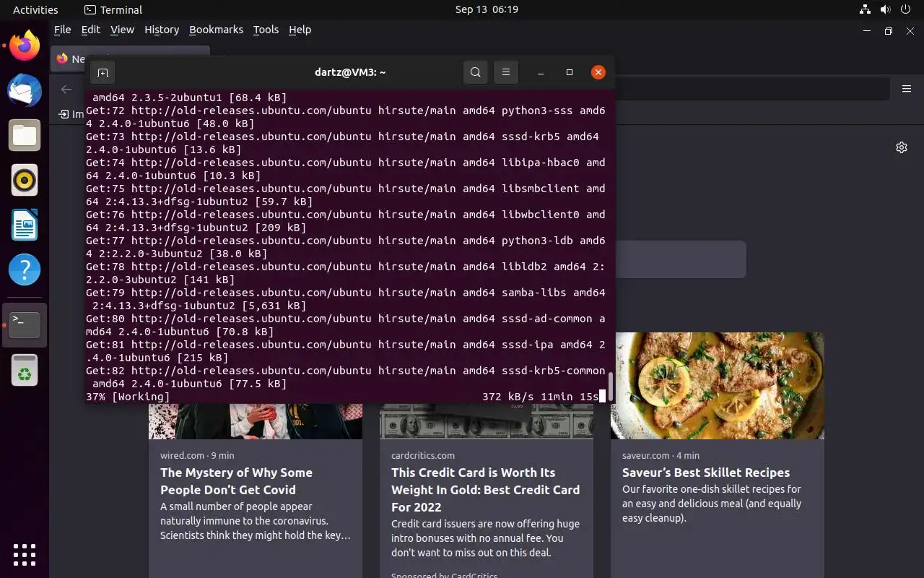Click the Firefox address bar

tap(751, 89)
